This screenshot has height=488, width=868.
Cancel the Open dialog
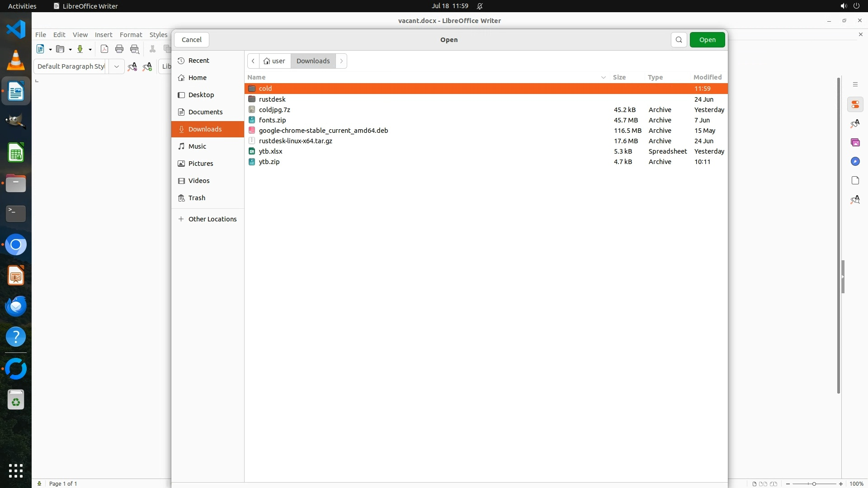pyautogui.click(x=191, y=40)
